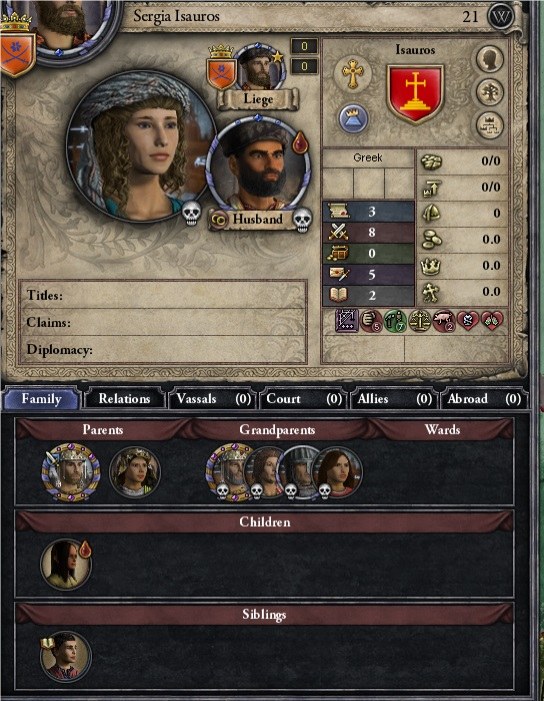Open the Abroad tab
This screenshot has height=701, width=544.
tap(484, 398)
